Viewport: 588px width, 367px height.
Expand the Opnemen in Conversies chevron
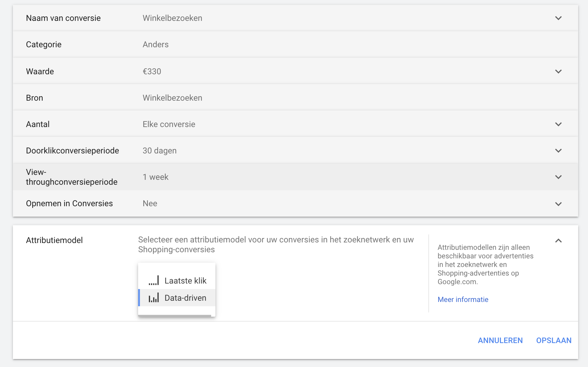(558, 204)
